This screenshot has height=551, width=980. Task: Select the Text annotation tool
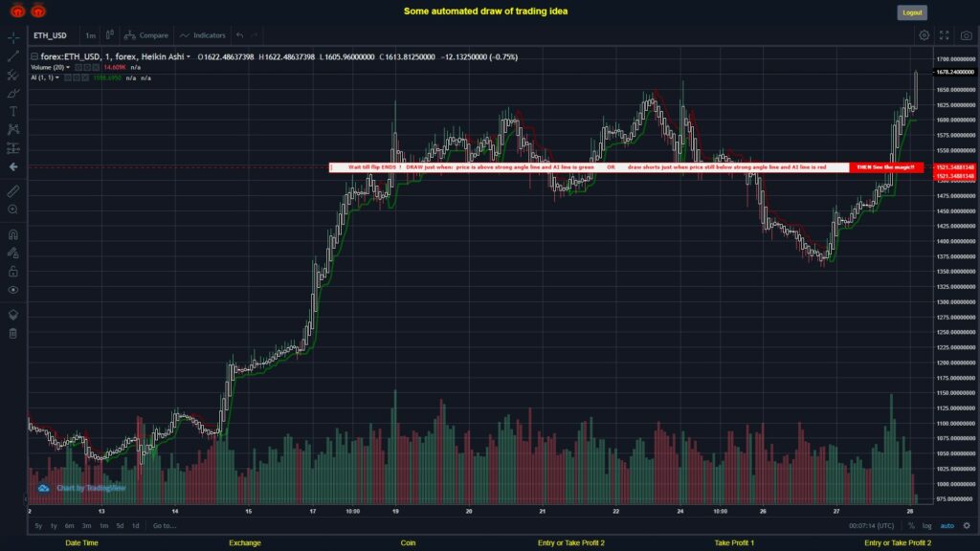(13, 111)
